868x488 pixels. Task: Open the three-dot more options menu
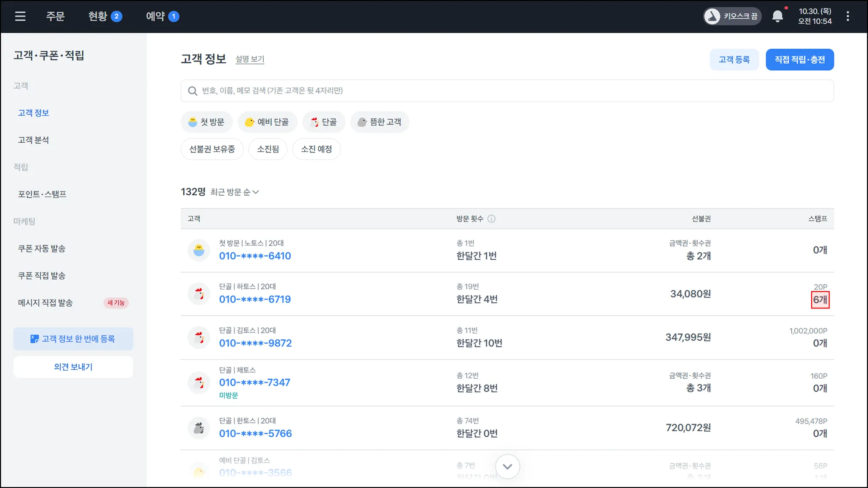click(x=848, y=16)
